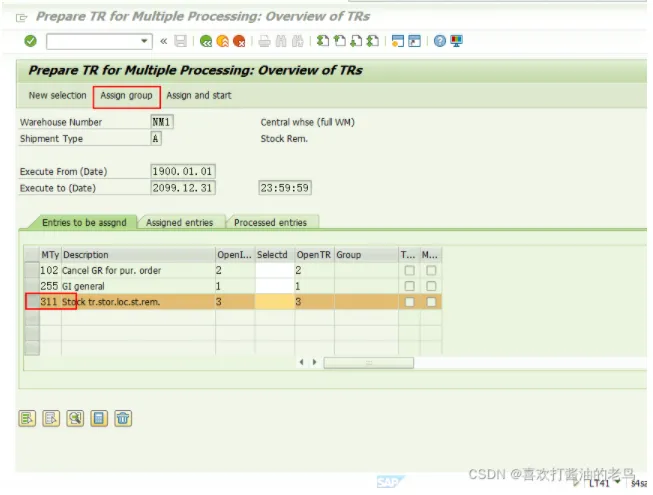Click the Create New Session icon
This screenshot has height=495, width=653.
pyautogui.click(x=398, y=41)
